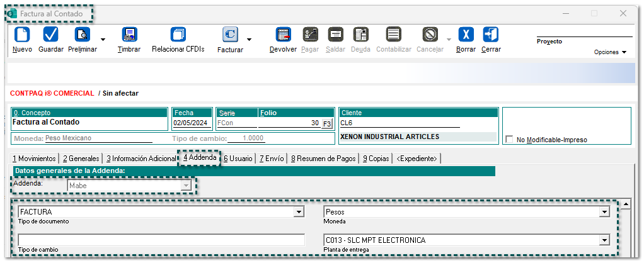Select the 2 Generales tab
Viewport: 644px width, 263px height.
tap(81, 159)
